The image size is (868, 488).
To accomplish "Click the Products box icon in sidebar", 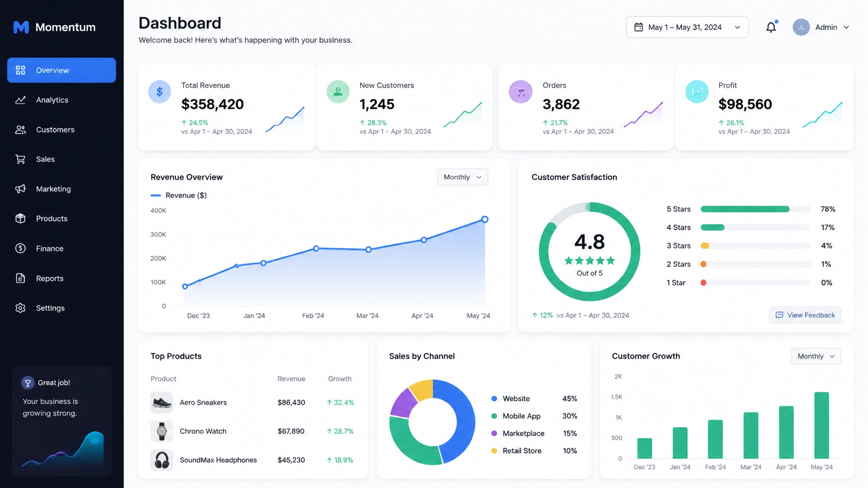I will (20, 218).
